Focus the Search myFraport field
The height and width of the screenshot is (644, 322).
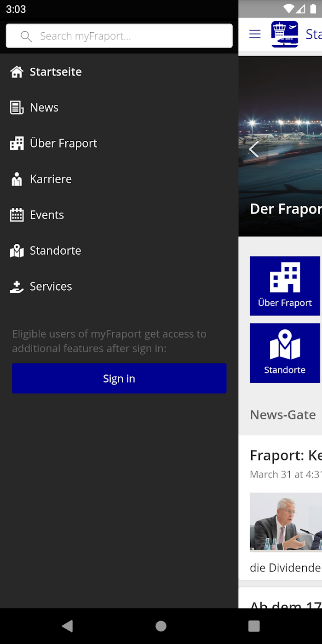tap(119, 36)
